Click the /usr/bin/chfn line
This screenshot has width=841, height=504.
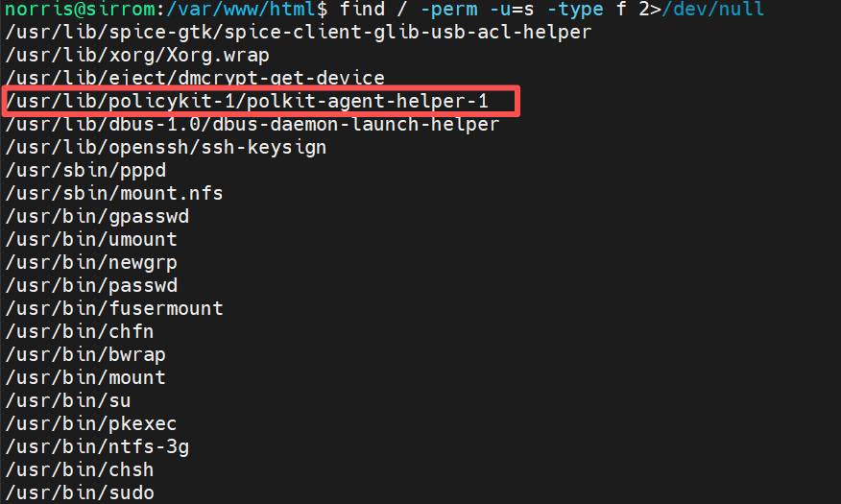click(80, 331)
